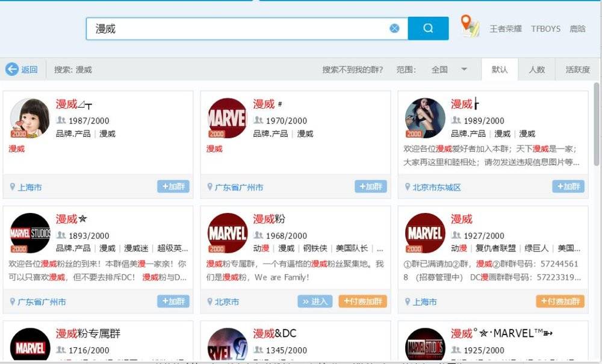Open the MARVEL avatar of group 漫威 #

228,118
